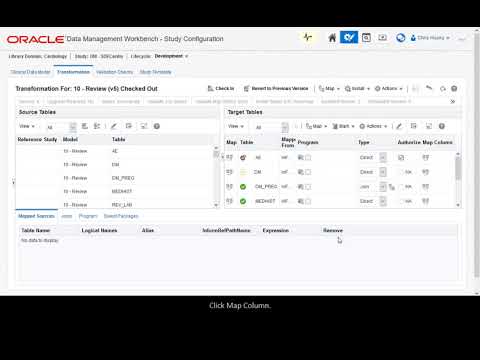The image size is (480, 360).
Task: Switch to the Study Templates tab
Action: (x=155, y=72)
